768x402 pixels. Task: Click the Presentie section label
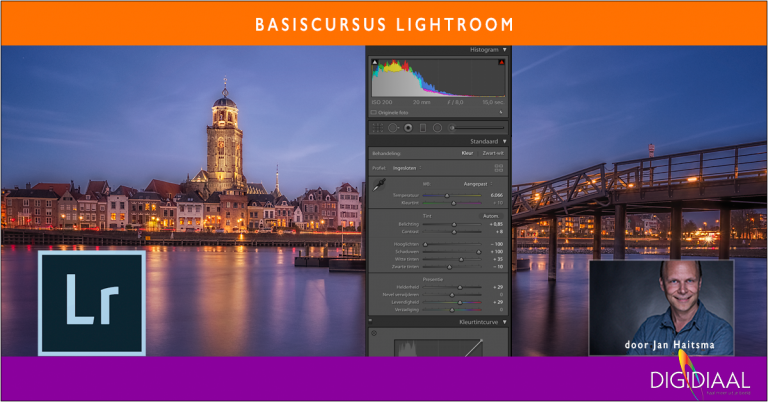tap(433, 279)
